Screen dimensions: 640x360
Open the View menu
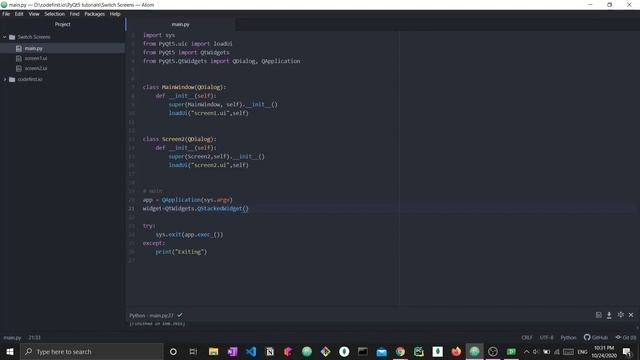click(x=34, y=14)
